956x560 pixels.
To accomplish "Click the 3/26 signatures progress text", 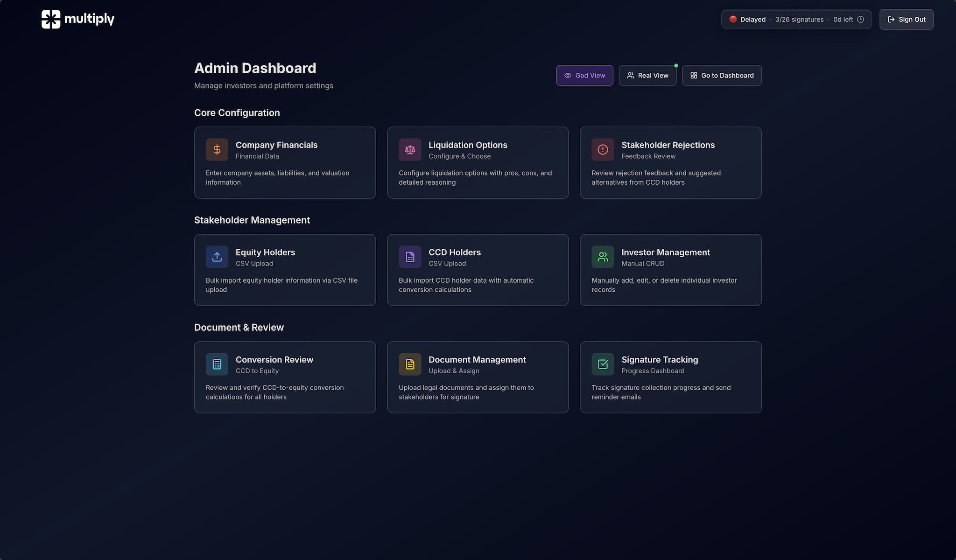I will point(799,20).
